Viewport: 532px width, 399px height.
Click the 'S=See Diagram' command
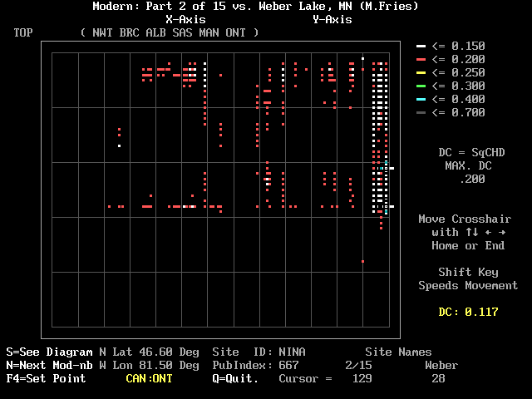49,352
